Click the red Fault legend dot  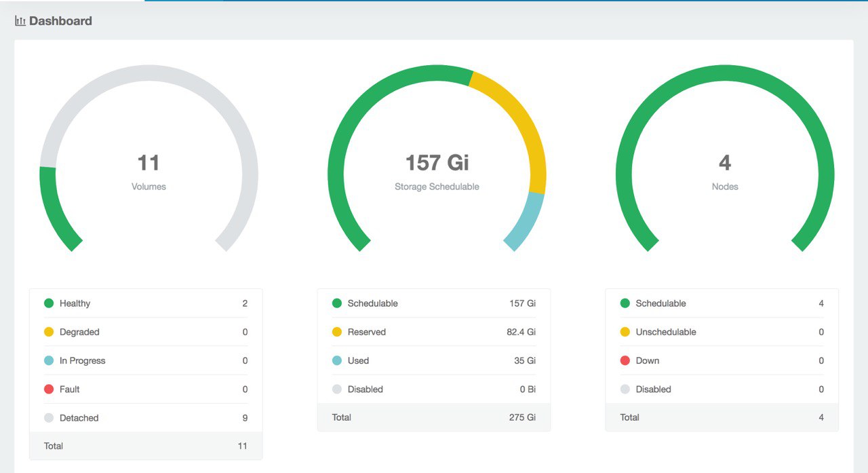[x=49, y=389]
